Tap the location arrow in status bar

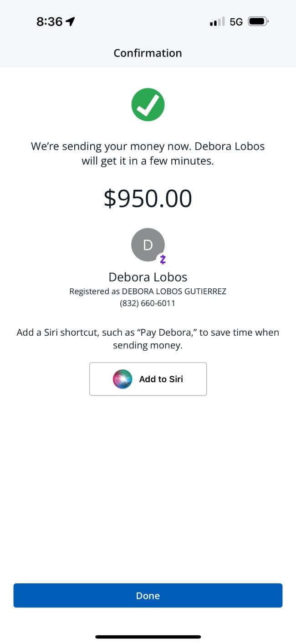pos(70,21)
